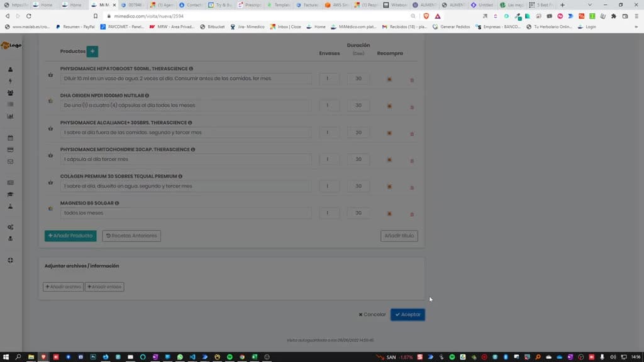
Task: Open the user profile icon in sidebar
Action: pyautogui.click(x=10, y=70)
